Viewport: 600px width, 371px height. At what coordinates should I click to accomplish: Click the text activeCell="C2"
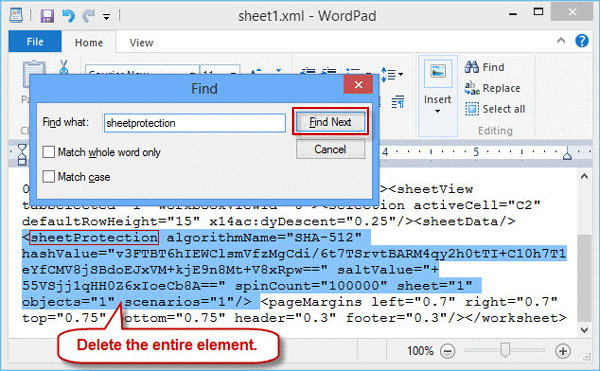[477, 205]
